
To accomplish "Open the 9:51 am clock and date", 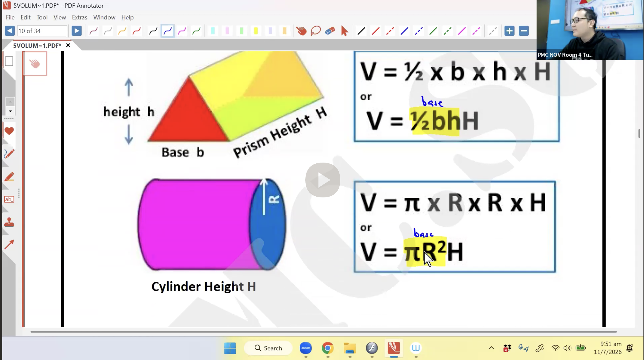I will (608, 348).
